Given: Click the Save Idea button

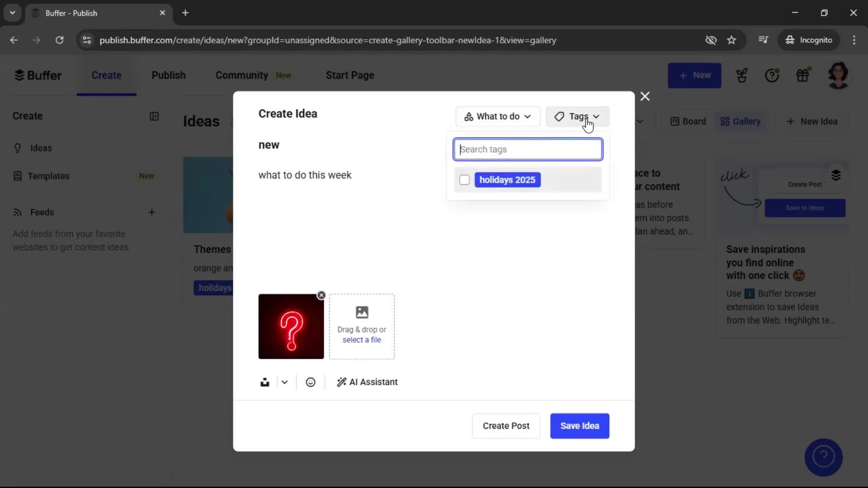Looking at the screenshot, I should pyautogui.click(x=580, y=426).
